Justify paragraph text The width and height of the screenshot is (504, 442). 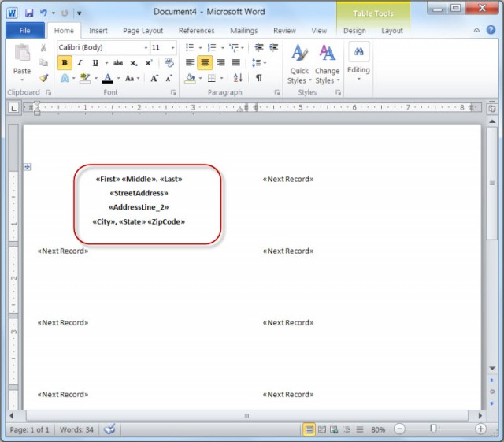(236, 62)
